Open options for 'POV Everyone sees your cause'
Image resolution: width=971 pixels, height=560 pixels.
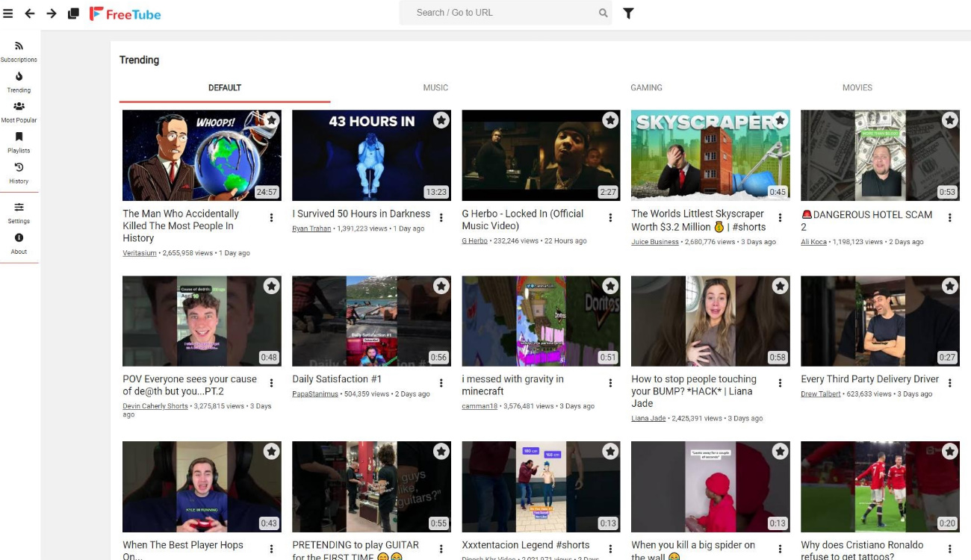coord(272,383)
